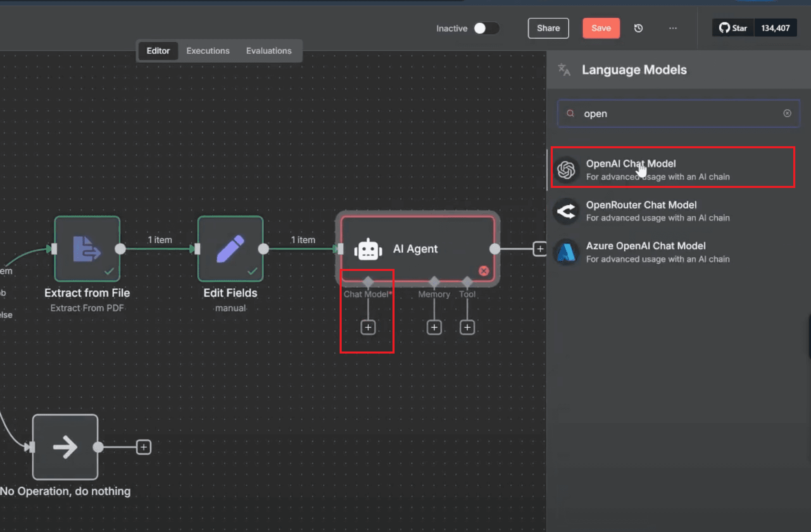Toggle the Inactive workflow switch
This screenshot has width=811, height=532.
click(486, 28)
